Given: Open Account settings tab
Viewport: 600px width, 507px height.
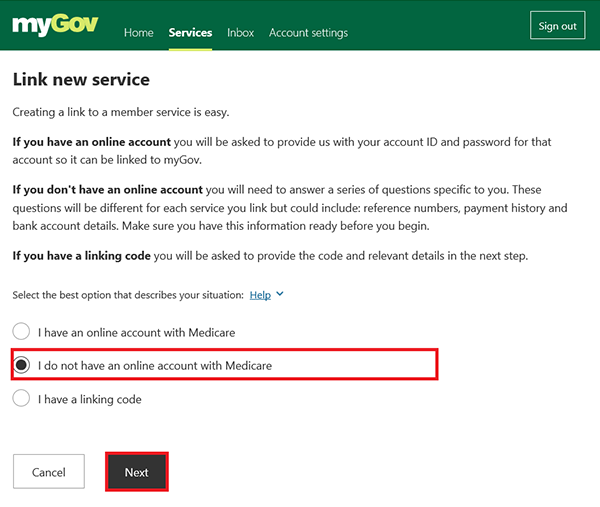Looking at the screenshot, I should (308, 33).
